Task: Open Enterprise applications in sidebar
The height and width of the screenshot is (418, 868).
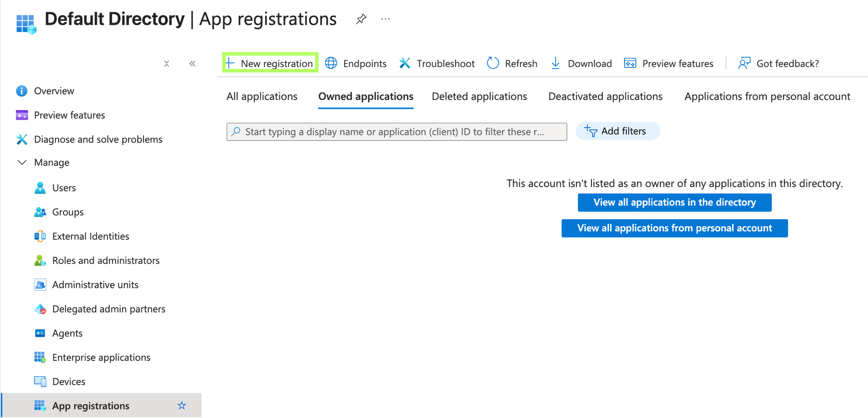Action: [x=101, y=357]
